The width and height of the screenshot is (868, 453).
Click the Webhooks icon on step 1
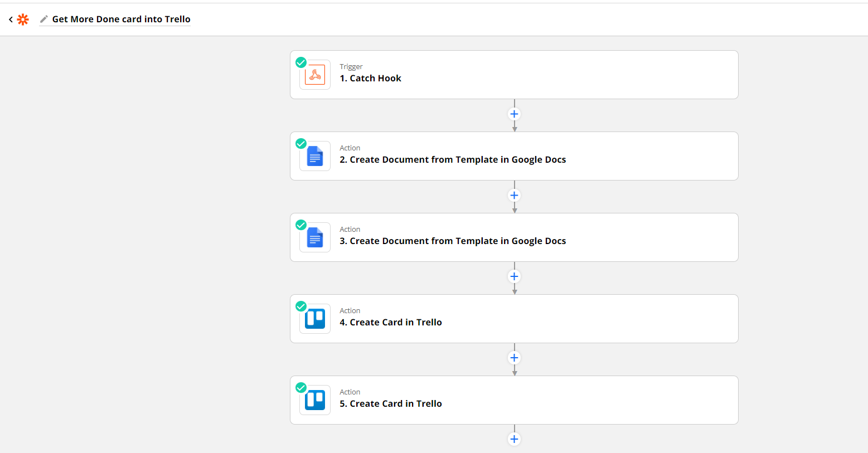pos(315,75)
